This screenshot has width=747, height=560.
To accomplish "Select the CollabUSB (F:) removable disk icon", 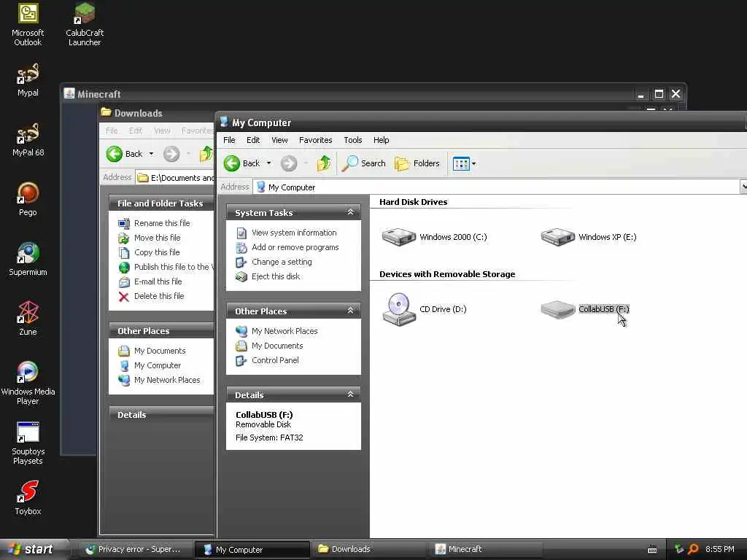I will pyautogui.click(x=557, y=309).
